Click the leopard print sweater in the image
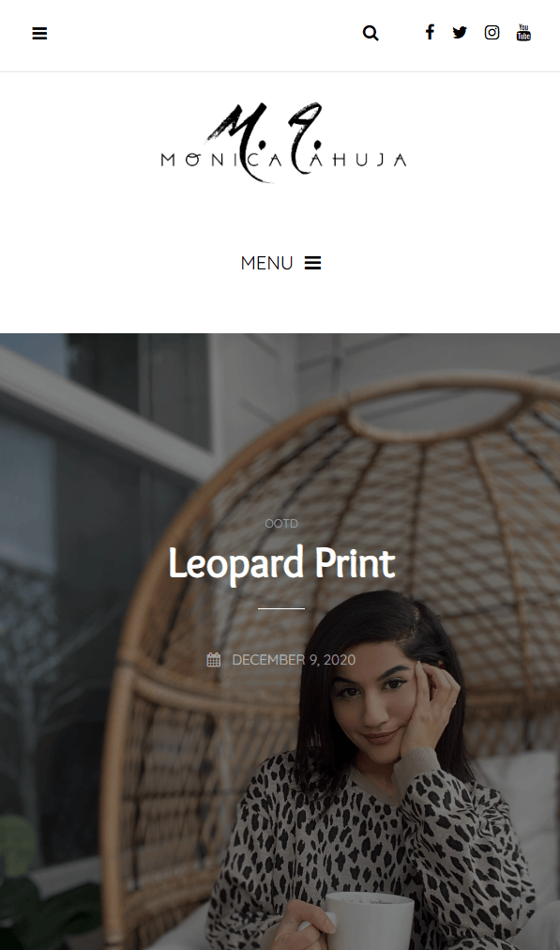This screenshot has width=560, height=950. tap(375, 849)
